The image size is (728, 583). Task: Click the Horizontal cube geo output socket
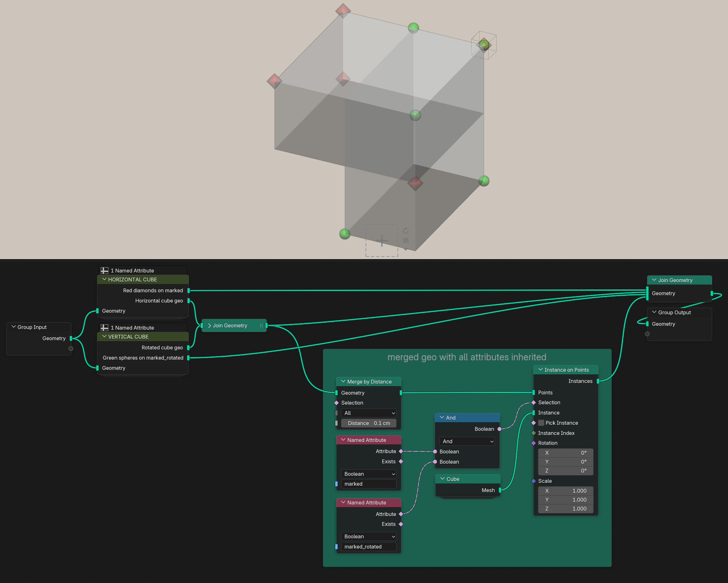pos(188,301)
